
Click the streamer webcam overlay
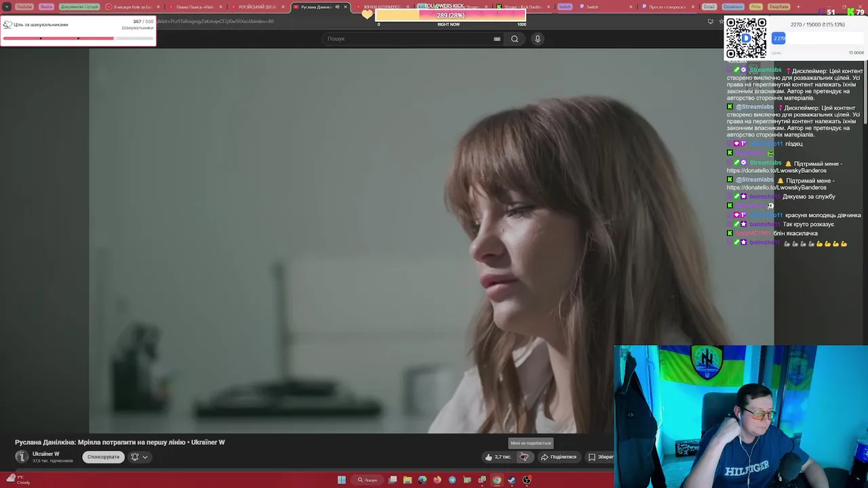tap(741, 416)
